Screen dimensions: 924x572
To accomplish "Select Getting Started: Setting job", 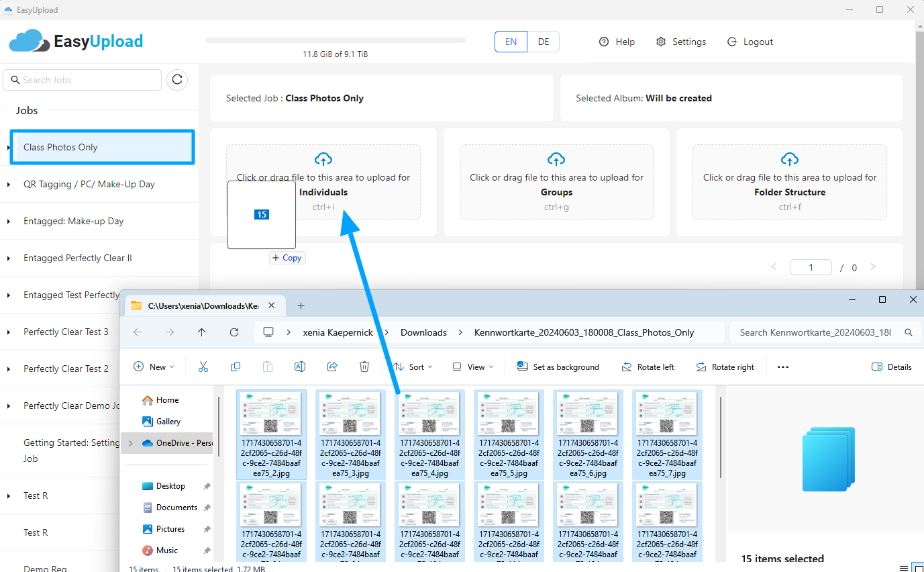I will click(x=71, y=450).
